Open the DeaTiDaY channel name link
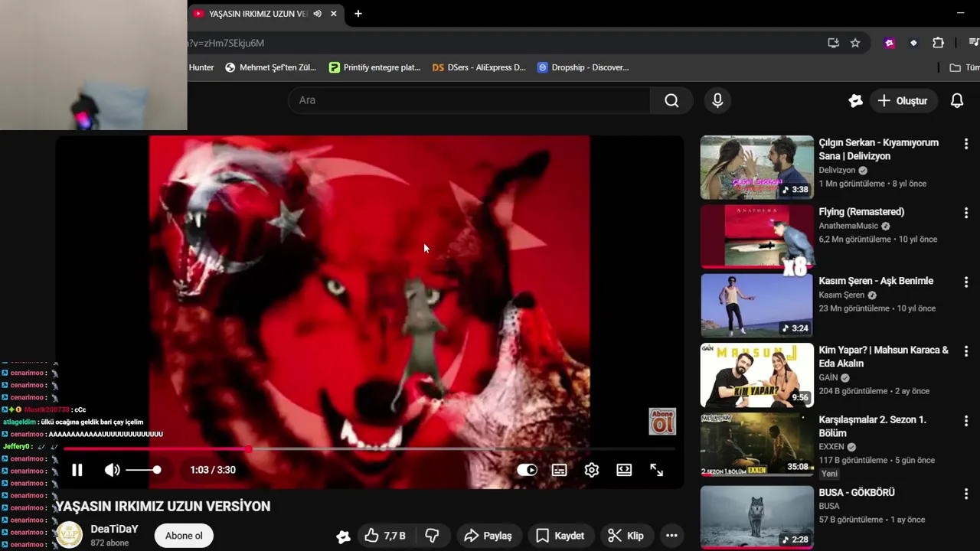980x551 pixels. pos(114,529)
